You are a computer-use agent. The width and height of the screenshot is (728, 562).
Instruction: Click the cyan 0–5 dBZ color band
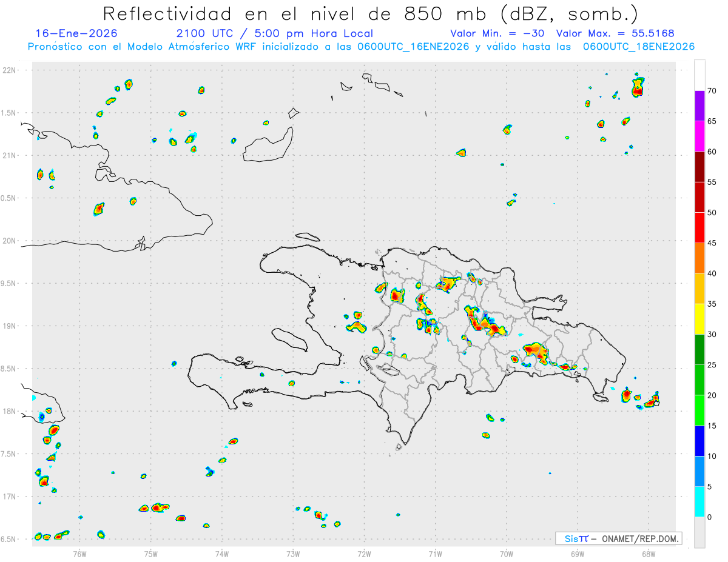coord(699,502)
